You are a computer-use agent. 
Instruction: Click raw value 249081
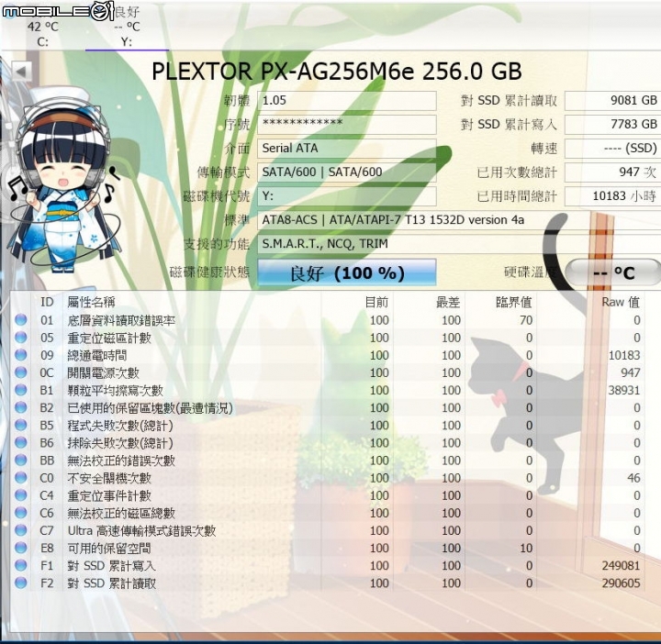coord(621,566)
